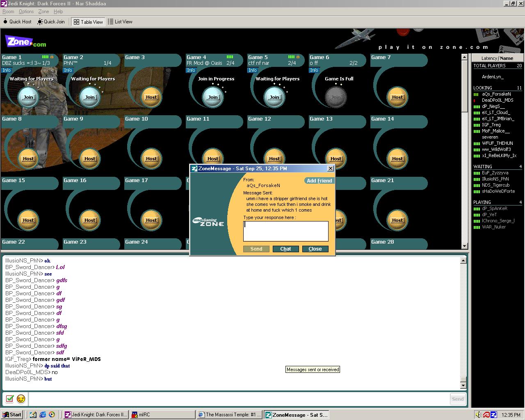The height and width of the screenshot is (420, 525).
Task: Open the Windows Start menu
Action: 12,415
